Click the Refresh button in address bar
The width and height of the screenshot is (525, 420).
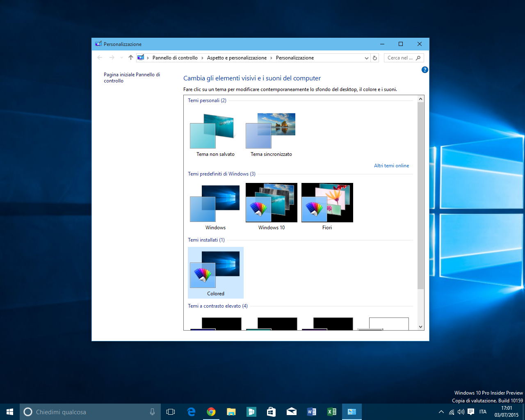pos(375,58)
